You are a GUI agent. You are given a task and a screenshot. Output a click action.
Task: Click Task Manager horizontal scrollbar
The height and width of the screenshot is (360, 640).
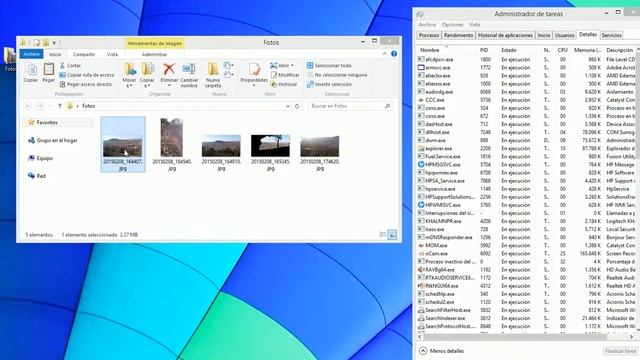(x=515, y=337)
